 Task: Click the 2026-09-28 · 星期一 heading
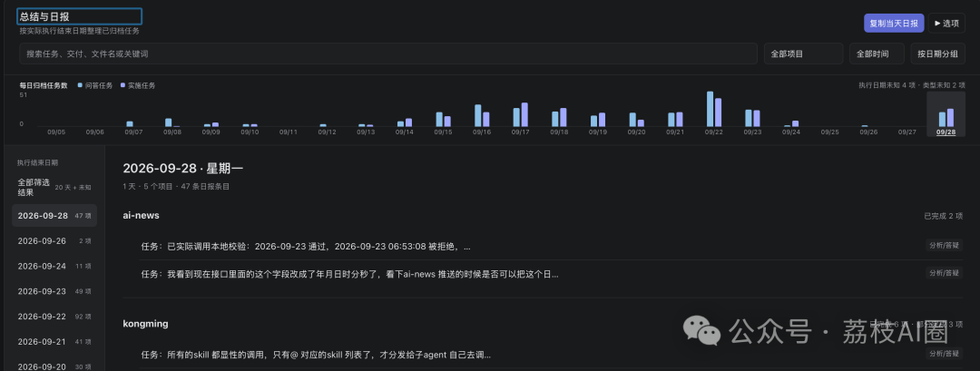[x=183, y=168]
